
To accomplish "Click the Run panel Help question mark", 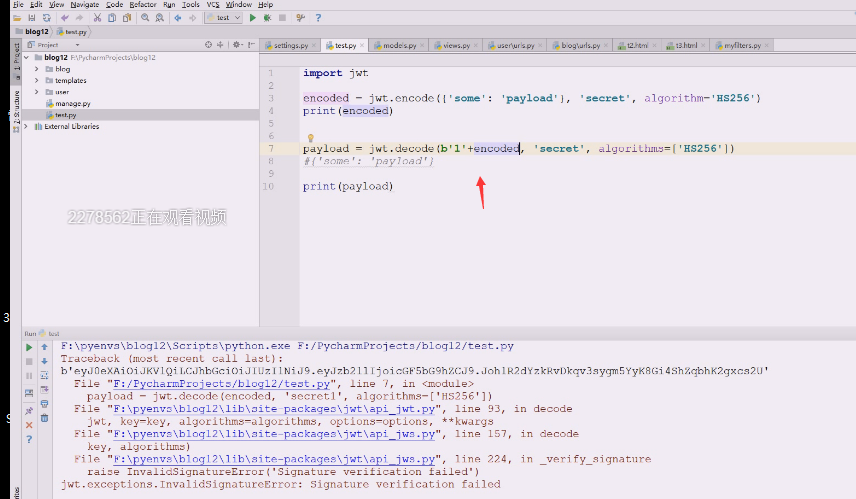I will 29,439.
